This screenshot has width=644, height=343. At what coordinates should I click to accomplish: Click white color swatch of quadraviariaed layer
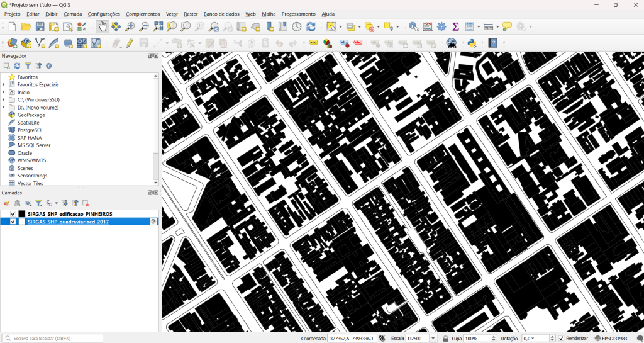pos(22,222)
